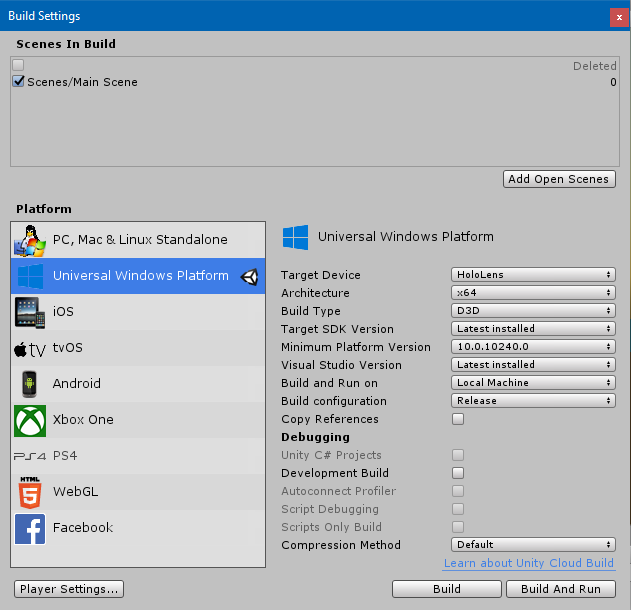
Task: Open the Visual Studio Version dropdown
Action: click(x=533, y=365)
